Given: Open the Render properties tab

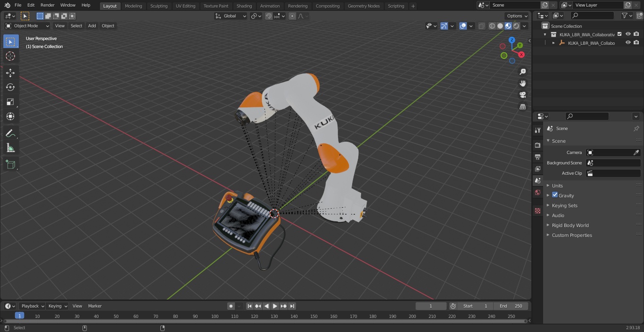Looking at the screenshot, I should tap(537, 145).
